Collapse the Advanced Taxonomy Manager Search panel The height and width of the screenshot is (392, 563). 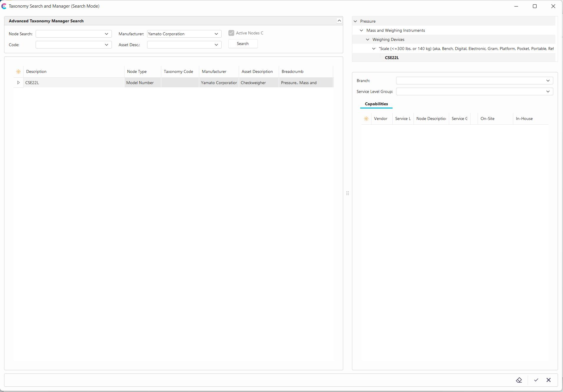(x=339, y=21)
